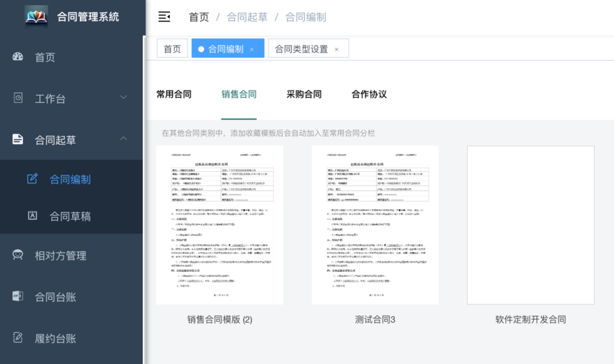
Task: Click the 合同编制 edit pencil icon
Action: click(32, 179)
